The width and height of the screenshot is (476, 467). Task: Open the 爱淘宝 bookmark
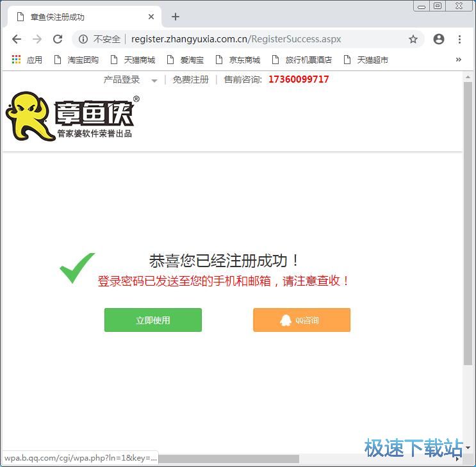[185, 60]
